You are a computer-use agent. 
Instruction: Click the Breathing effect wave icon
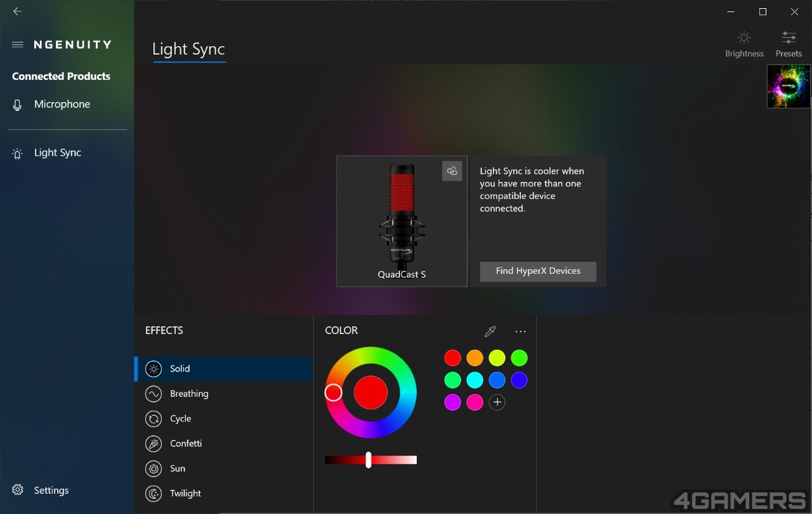coord(154,394)
